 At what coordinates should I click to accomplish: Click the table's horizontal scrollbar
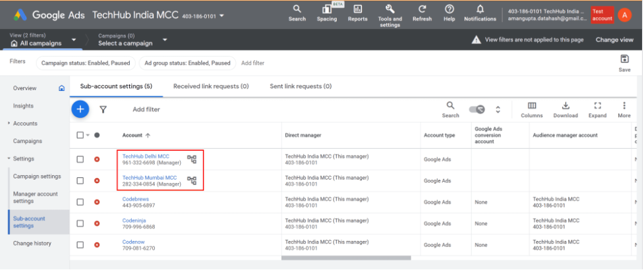346,258
